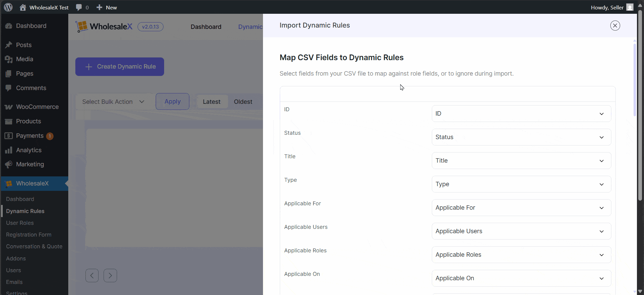Viewport: 644px width, 295px height.
Task: Open the Conversation & Quote submenu item
Action: point(34,246)
